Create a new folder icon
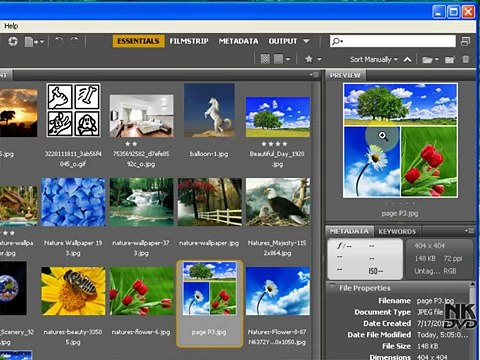 tap(450, 59)
